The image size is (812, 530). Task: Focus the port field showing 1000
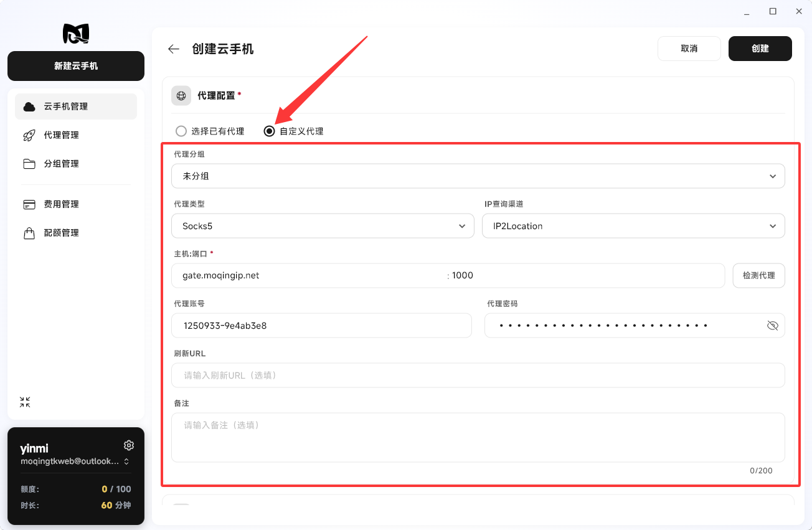pyautogui.click(x=587, y=275)
